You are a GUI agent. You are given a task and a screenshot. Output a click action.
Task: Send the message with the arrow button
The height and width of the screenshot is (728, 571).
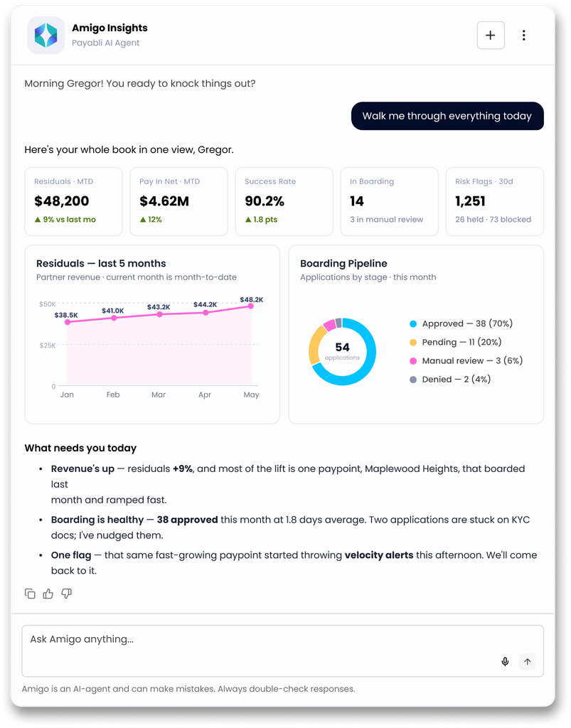point(528,662)
